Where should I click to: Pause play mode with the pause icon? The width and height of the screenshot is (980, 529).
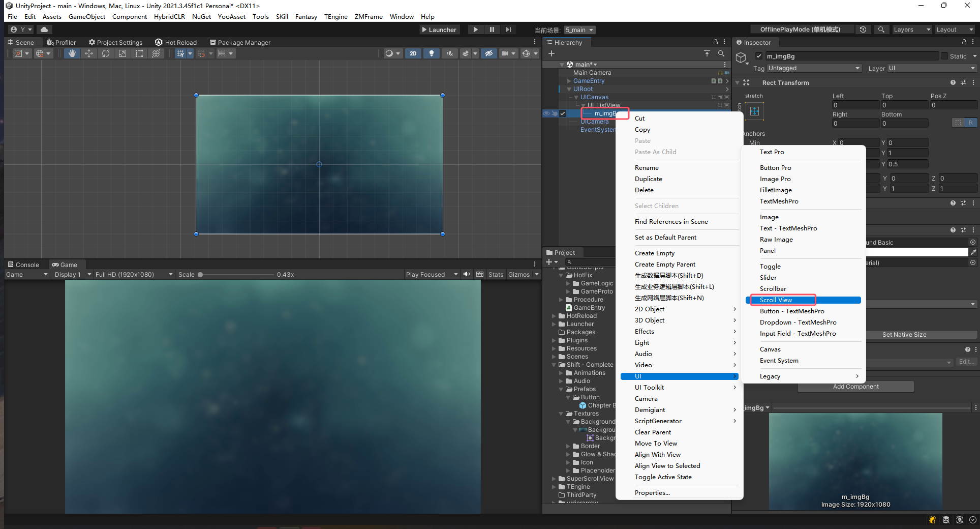(x=492, y=30)
